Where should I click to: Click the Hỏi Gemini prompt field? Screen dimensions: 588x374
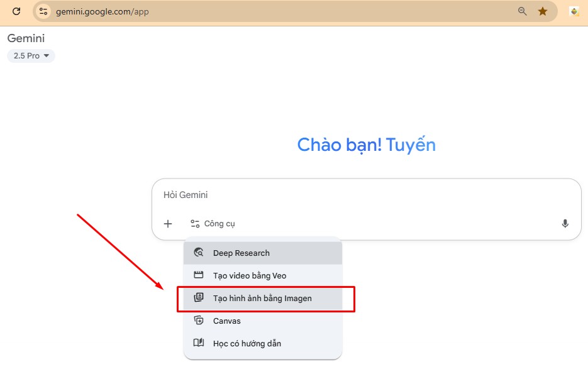tap(366, 195)
